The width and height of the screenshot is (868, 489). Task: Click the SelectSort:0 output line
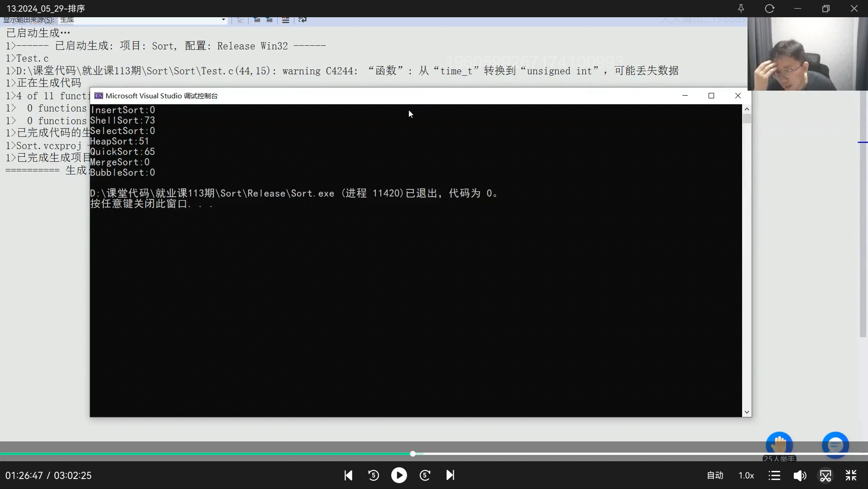tap(122, 131)
